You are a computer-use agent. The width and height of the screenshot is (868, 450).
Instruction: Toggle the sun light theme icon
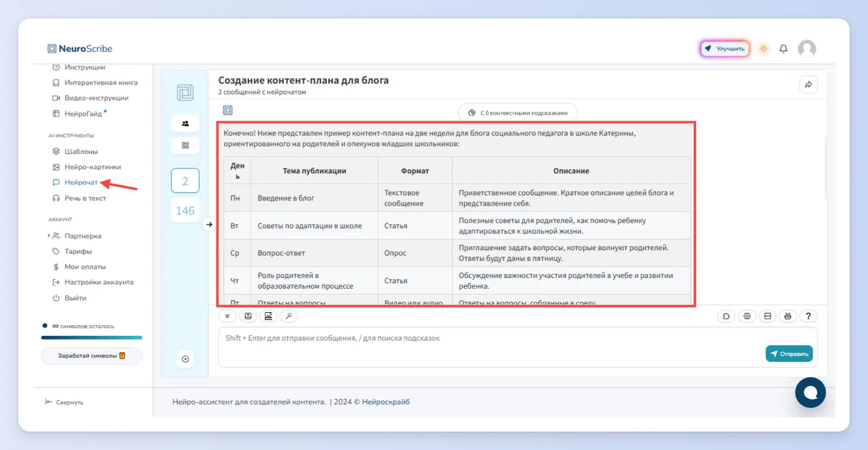763,48
